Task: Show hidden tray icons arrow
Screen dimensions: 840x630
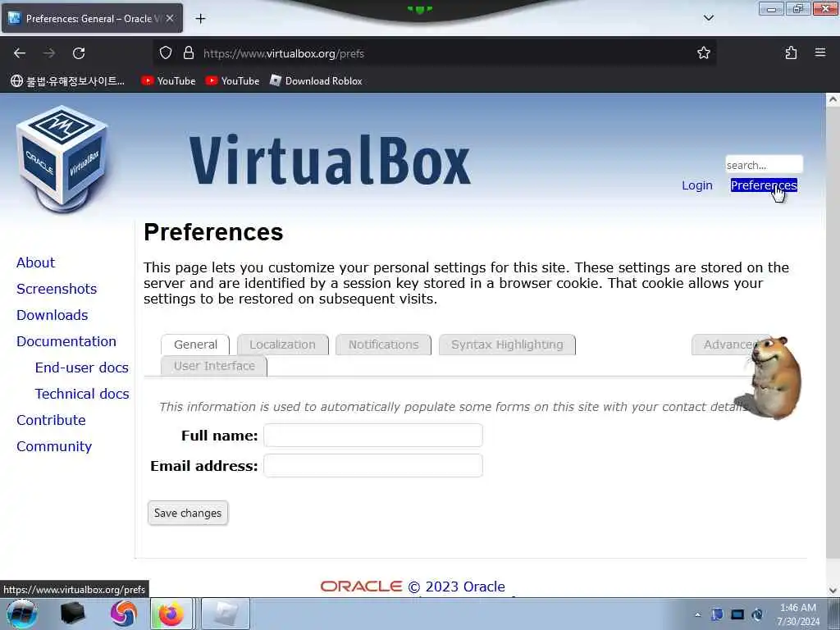Action: (x=697, y=614)
